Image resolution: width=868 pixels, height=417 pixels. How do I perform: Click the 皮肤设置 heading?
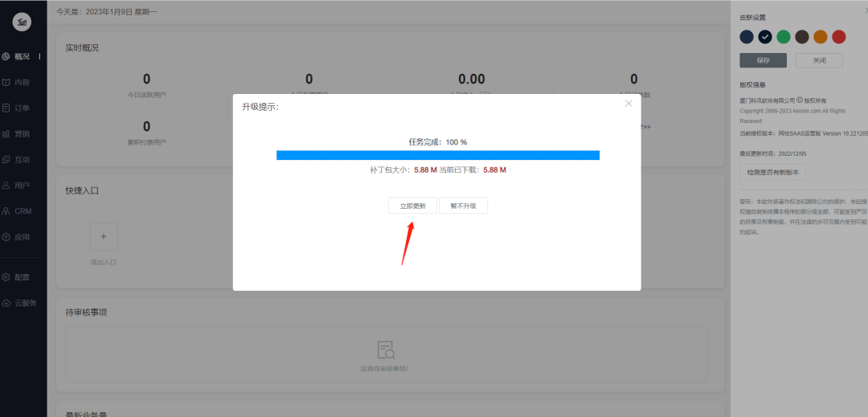pos(753,18)
